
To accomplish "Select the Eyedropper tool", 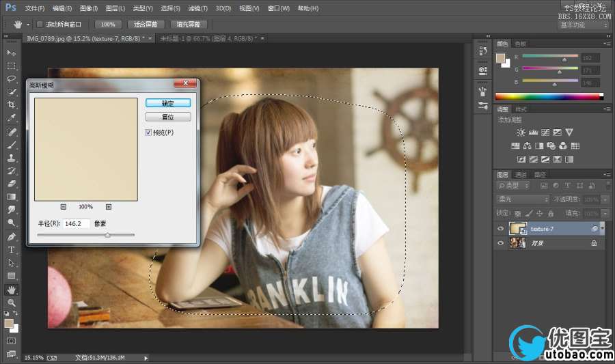I will 11,117.
